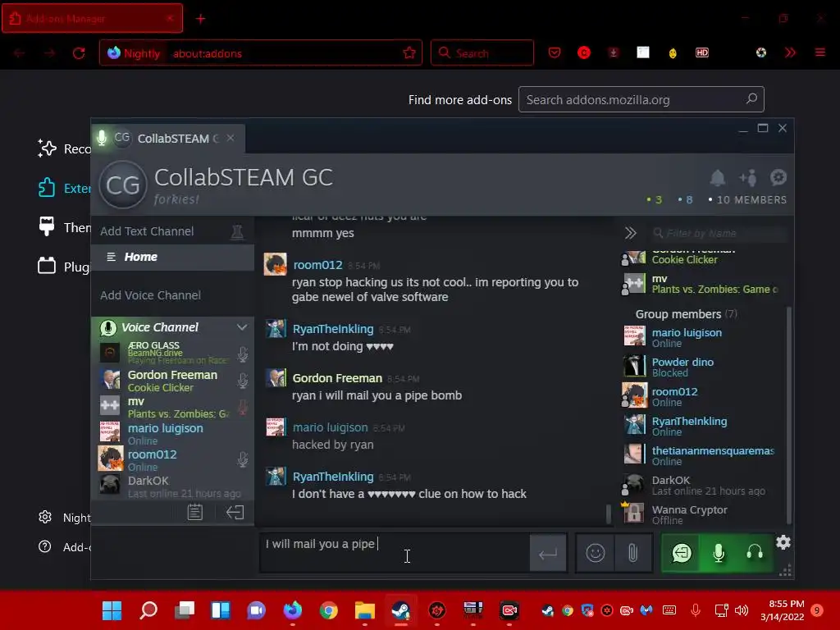Mute room012 microphone icon in voice list
Image resolution: width=840 pixels, height=630 pixels.
click(243, 459)
